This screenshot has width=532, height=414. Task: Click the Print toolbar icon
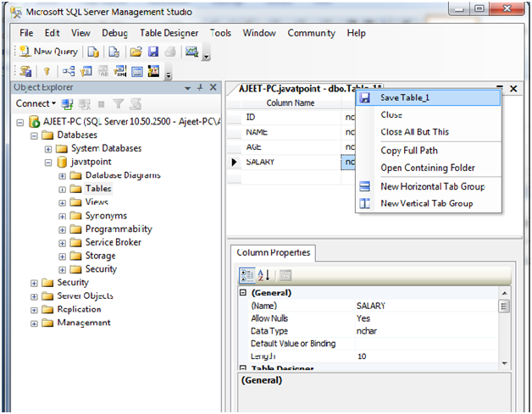click(x=170, y=52)
